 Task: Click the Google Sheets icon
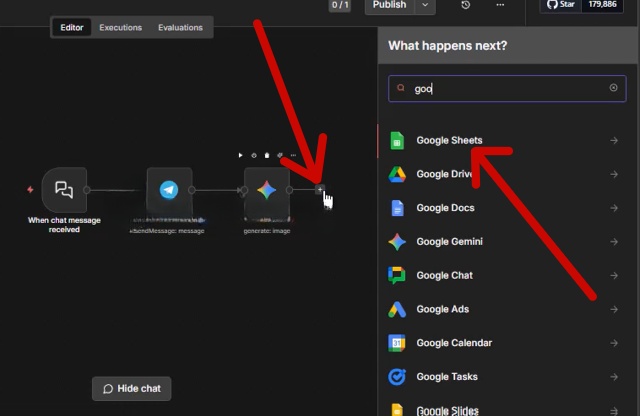pos(397,141)
